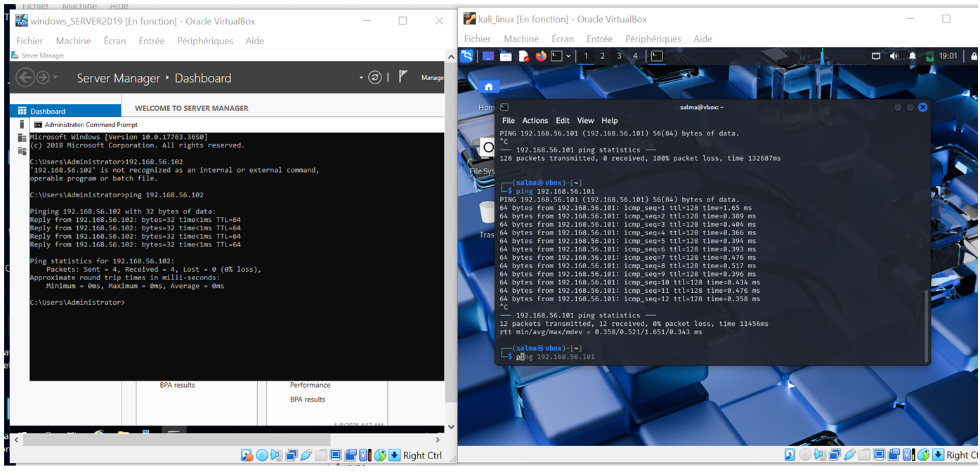Image resolution: width=980 pixels, height=474 pixels.
Task: Open Écran menu in windows_SERVER2019 window
Action: pyautogui.click(x=115, y=41)
